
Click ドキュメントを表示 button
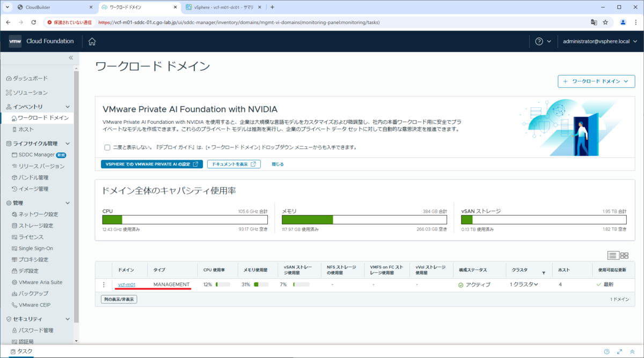234,164
